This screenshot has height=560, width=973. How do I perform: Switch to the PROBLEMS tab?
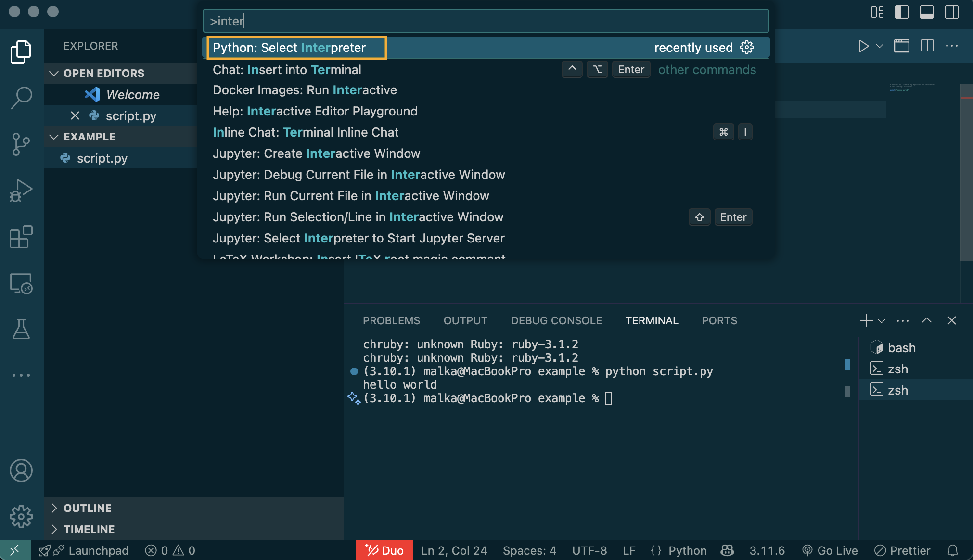coord(391,321)
